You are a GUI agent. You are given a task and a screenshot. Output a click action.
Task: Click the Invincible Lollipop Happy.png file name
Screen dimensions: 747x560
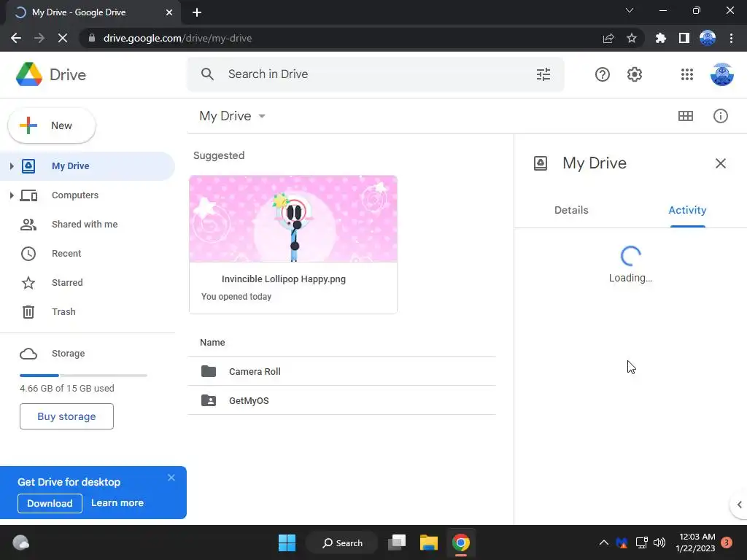284,279
